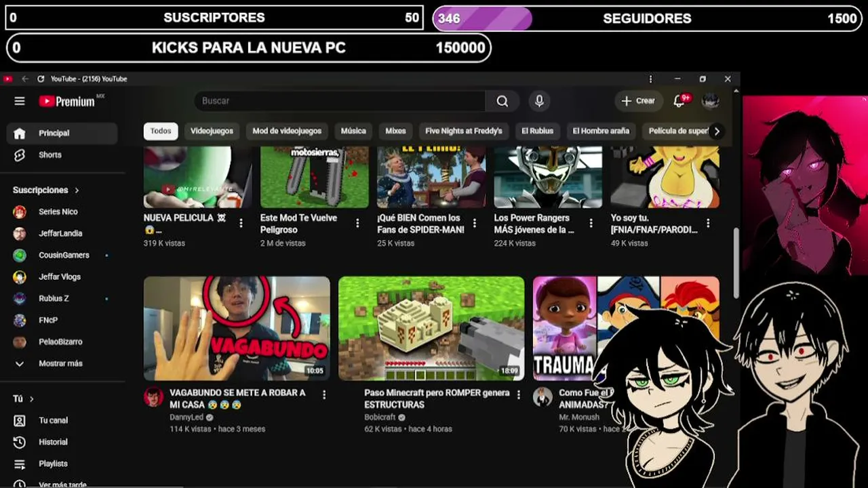Image resolution: width=868 pixels, height=488 pixels.
Task: Select the 'El Hombre araña' chip
Action: click(601, 131)
